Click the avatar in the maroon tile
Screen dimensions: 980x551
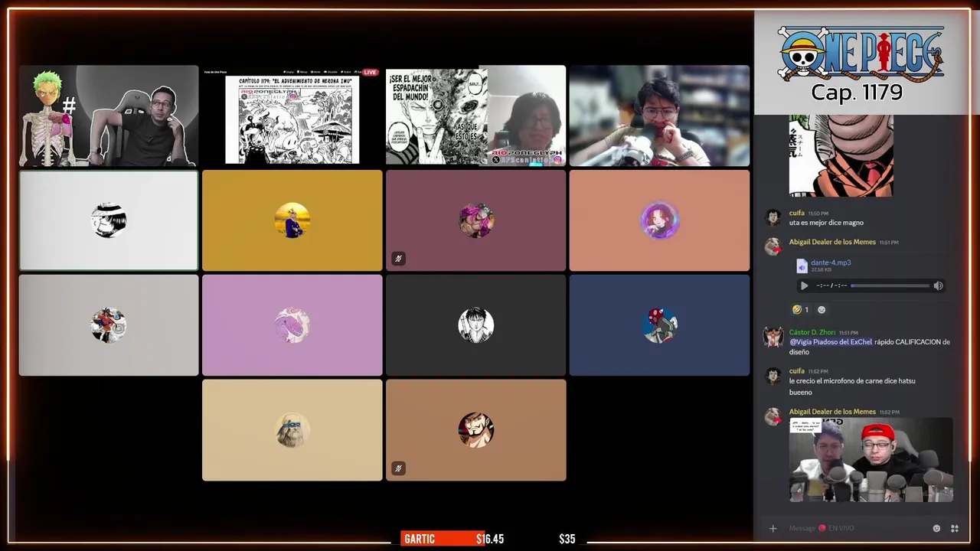pos(475,220)
